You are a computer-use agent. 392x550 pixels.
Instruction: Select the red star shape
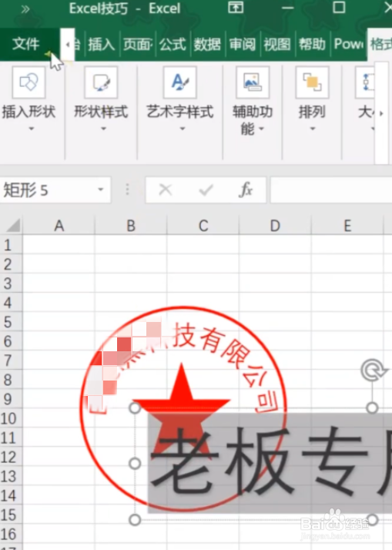coord(181,387)
